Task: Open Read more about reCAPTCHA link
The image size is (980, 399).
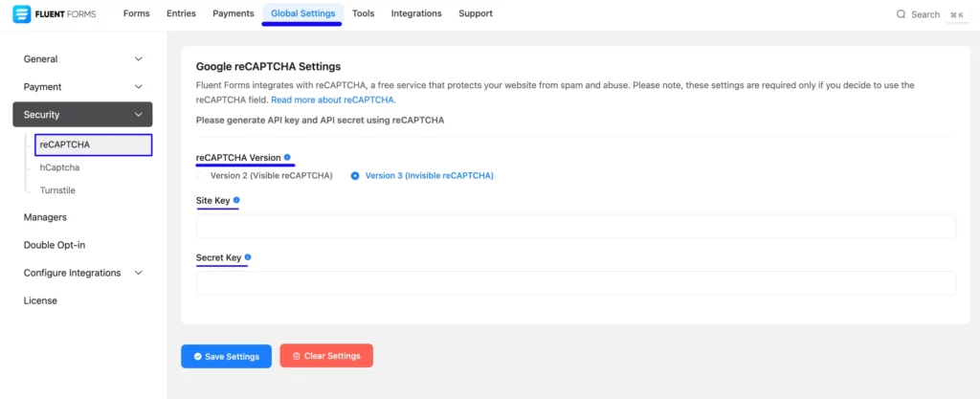Action: 332,100
